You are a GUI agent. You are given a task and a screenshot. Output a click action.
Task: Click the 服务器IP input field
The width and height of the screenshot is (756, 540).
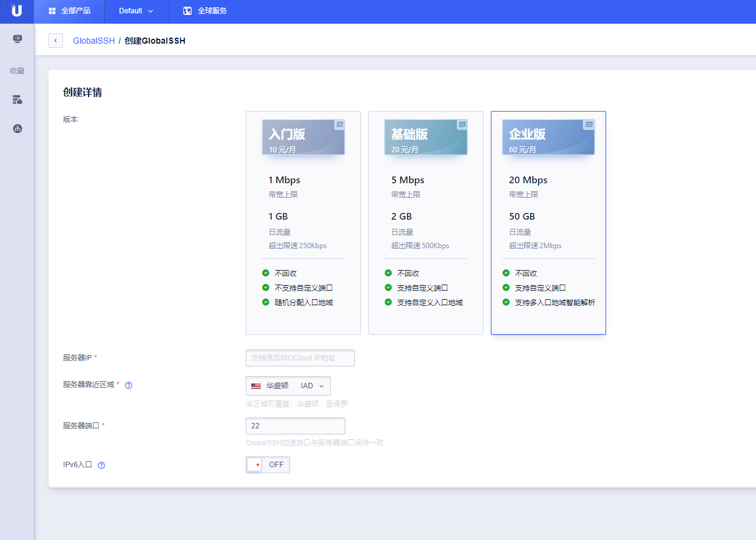[300, 358]
